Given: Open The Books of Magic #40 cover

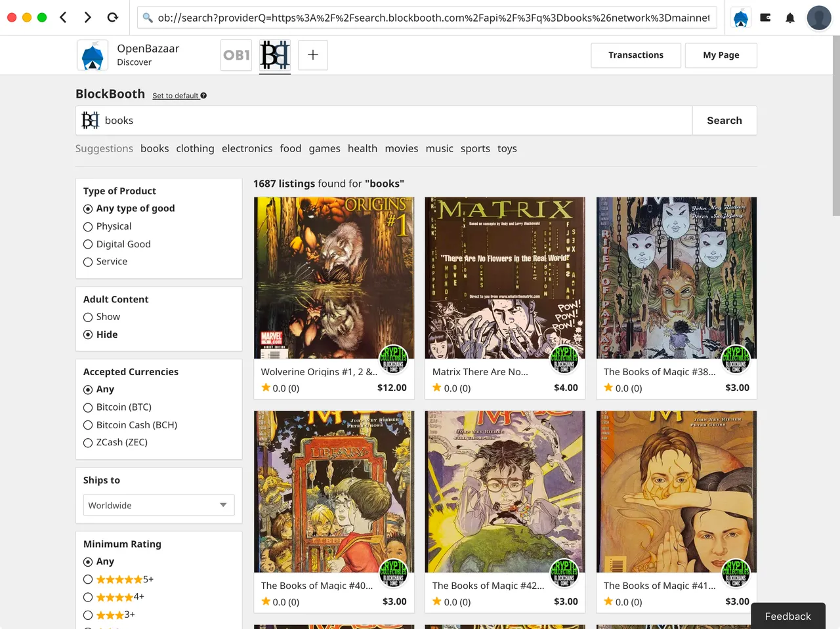Looking at the screenshot, I should (x=334, y=492).
